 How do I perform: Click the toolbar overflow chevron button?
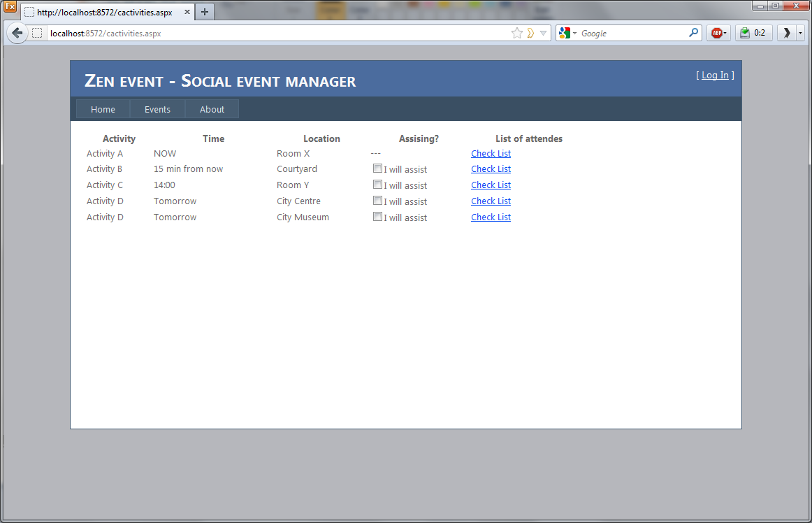(787, 33)
